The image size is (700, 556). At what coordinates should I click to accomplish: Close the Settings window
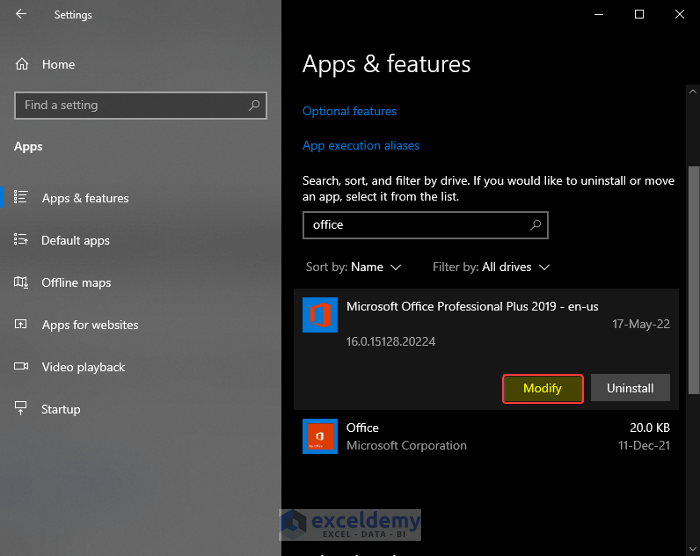coord(679,14)
